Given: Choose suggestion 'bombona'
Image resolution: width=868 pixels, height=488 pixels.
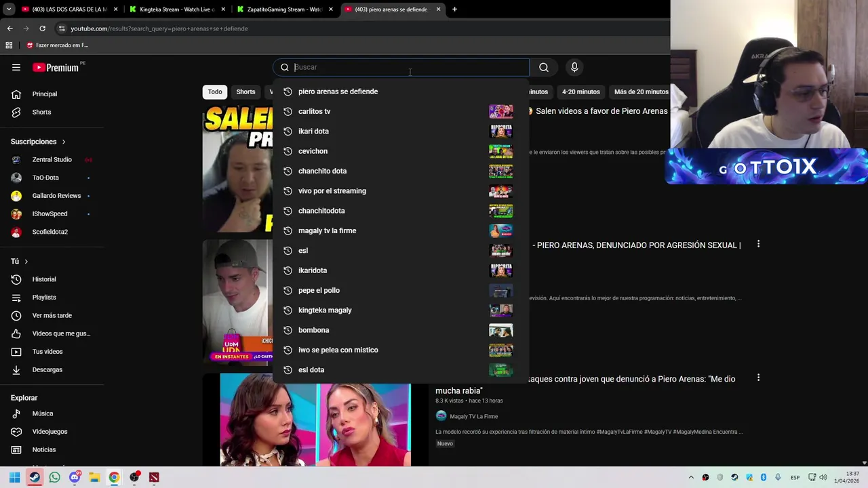Looking at the screenshot, I should click(x=400, y=330).
